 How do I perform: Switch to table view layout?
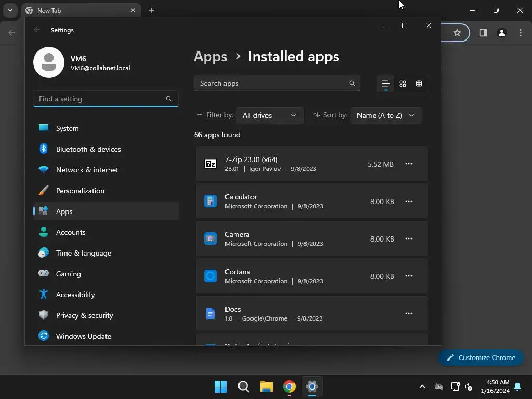419,84
